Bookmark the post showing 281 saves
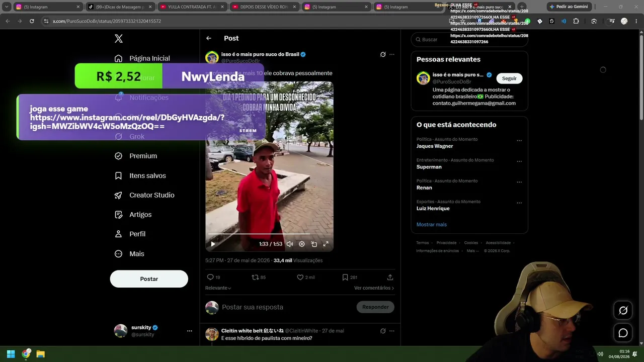This screenshot has width=644, height=362. 350,277
